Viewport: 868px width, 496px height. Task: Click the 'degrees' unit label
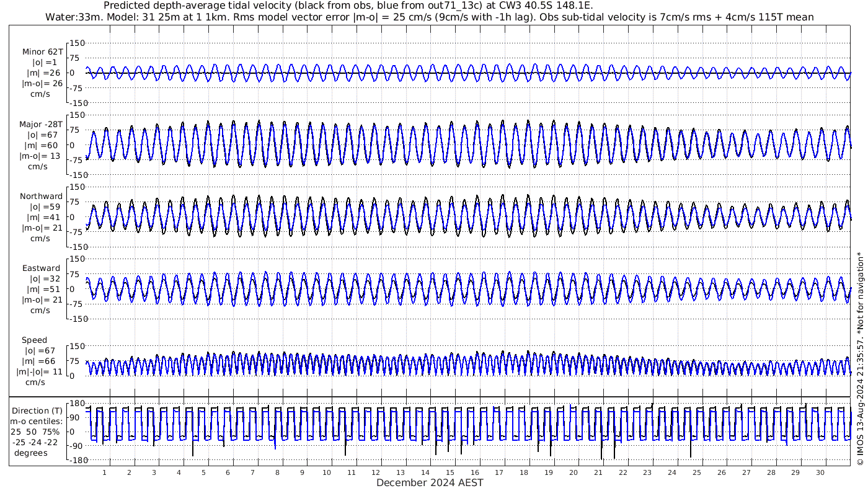32,453
